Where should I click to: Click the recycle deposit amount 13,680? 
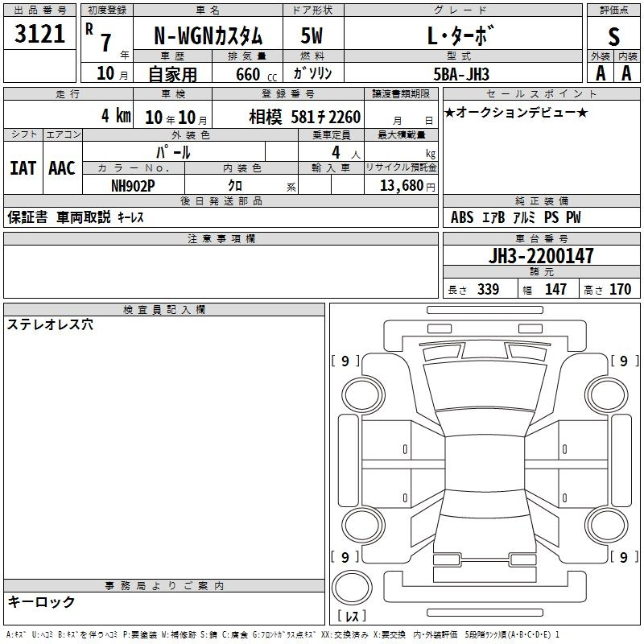click(401, 185)
